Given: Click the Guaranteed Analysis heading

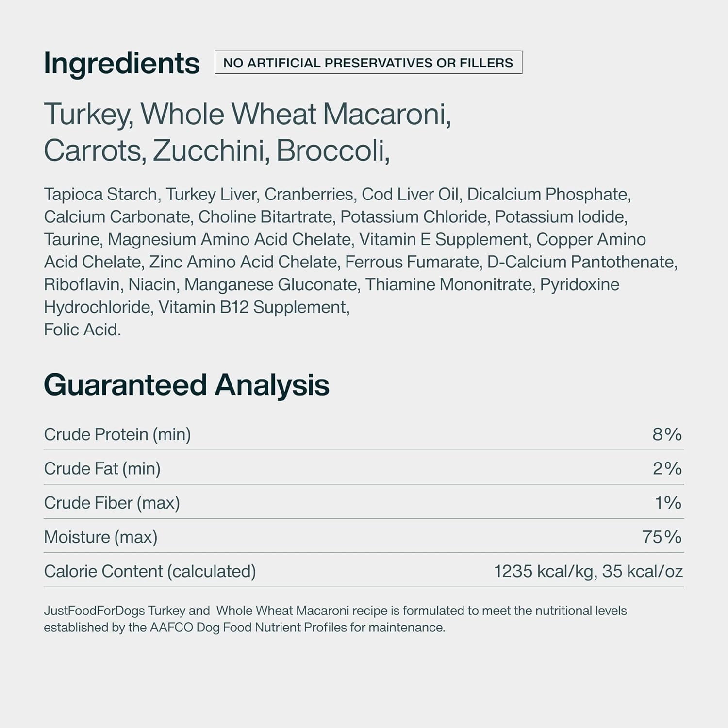Looking at the screenshot, I should coord(186,385).
